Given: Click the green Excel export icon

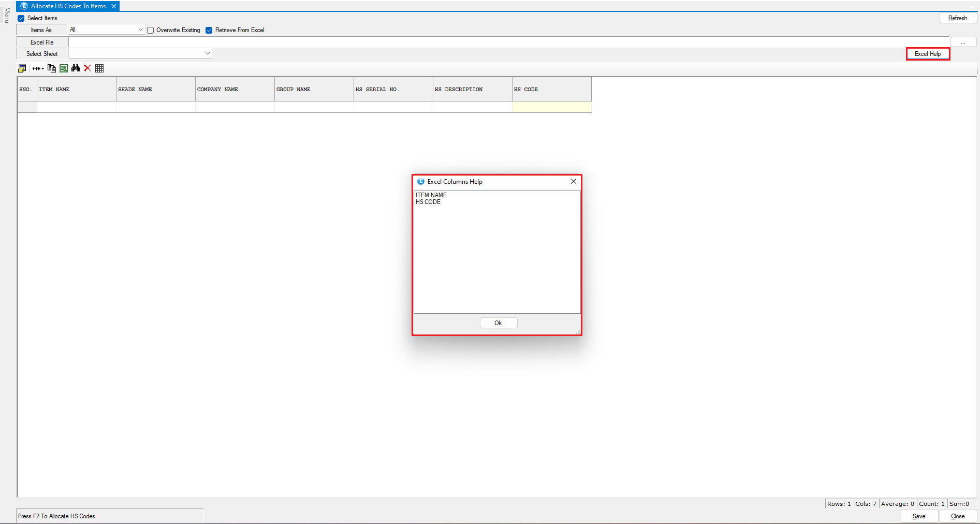Looking at the screenshot, I should point(64,68).
